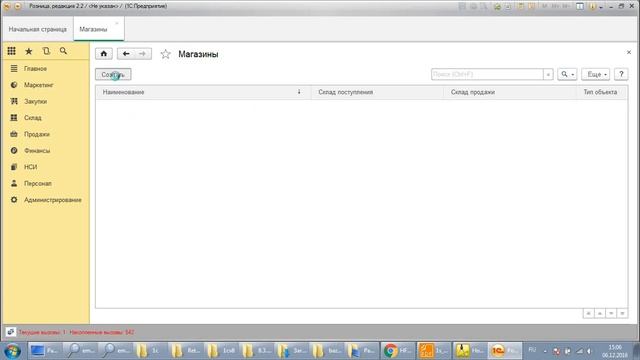640x360 pixels.
Task: Open the search magnifier in the left panel
Action: click(x=63, y=51)
